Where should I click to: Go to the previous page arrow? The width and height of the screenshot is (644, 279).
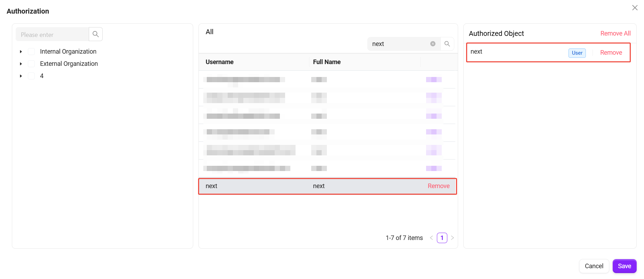(431, 238)
